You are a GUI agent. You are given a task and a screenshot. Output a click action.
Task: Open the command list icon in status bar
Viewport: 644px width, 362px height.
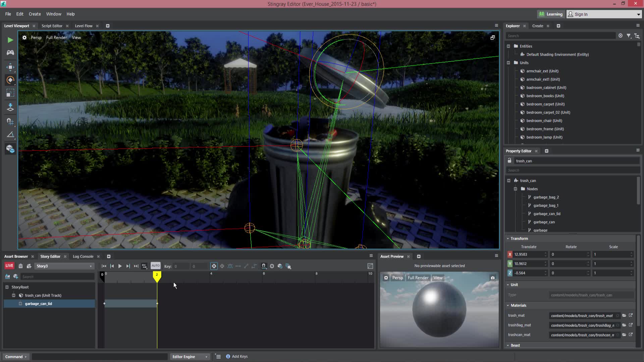[218, 357]
